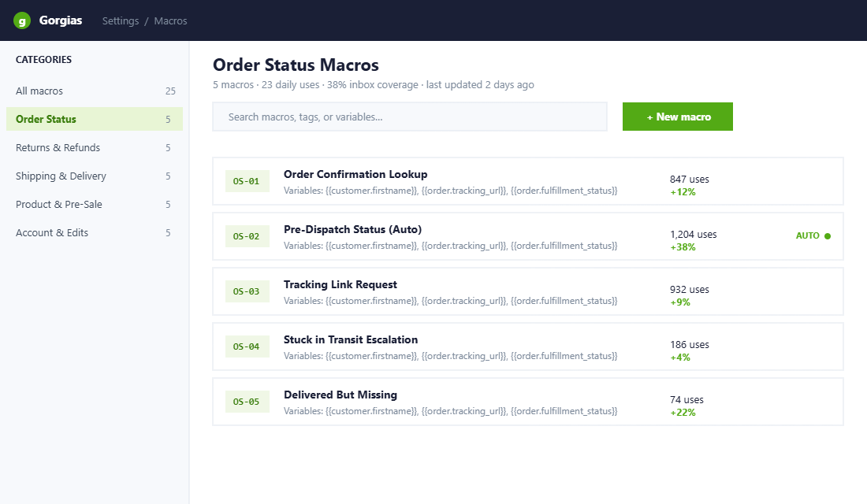This screenshot has height=504, width=867.
Task: Open the Product & Pre-Sale category
Action: pyautogui.click(x=95, y=205)
